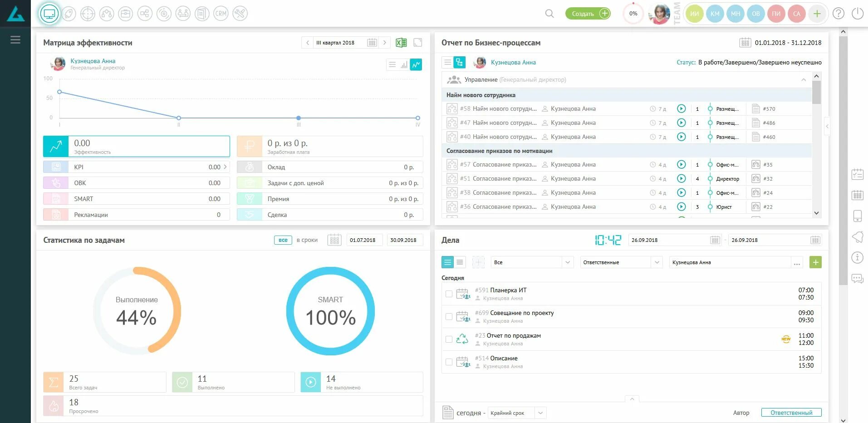This screenshot has width=868, height=423.
Task: Open the chat panel from right sidebar
Action: pyautogui.click(x=858, y=278)
